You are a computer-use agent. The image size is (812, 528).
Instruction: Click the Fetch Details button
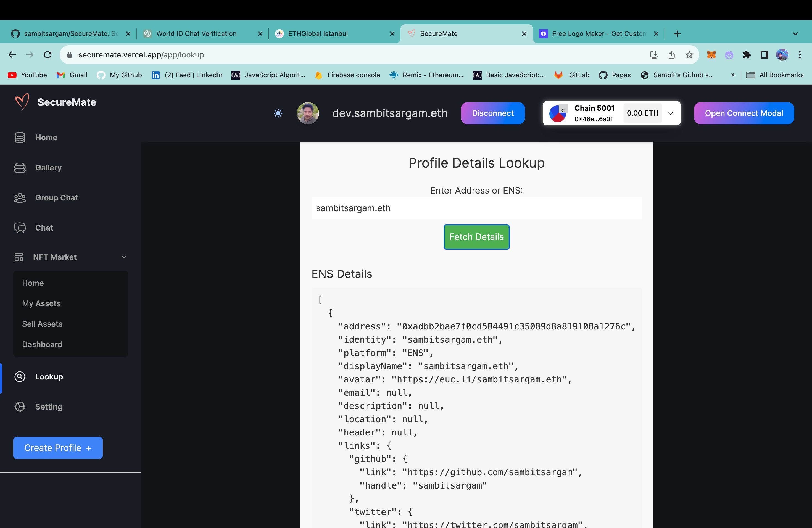476,236
